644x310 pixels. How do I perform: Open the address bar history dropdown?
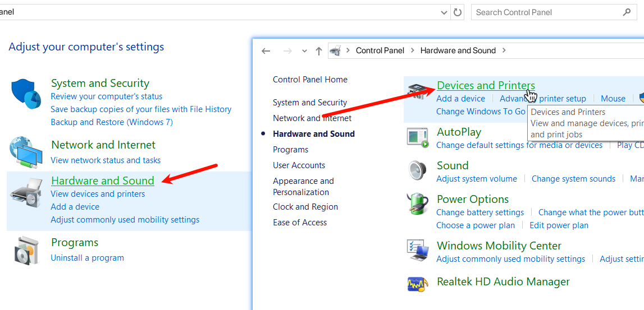coord(444,12)
